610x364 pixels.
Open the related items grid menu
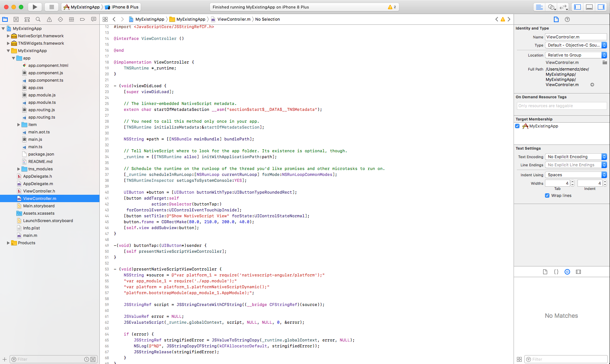pos(105,19)
